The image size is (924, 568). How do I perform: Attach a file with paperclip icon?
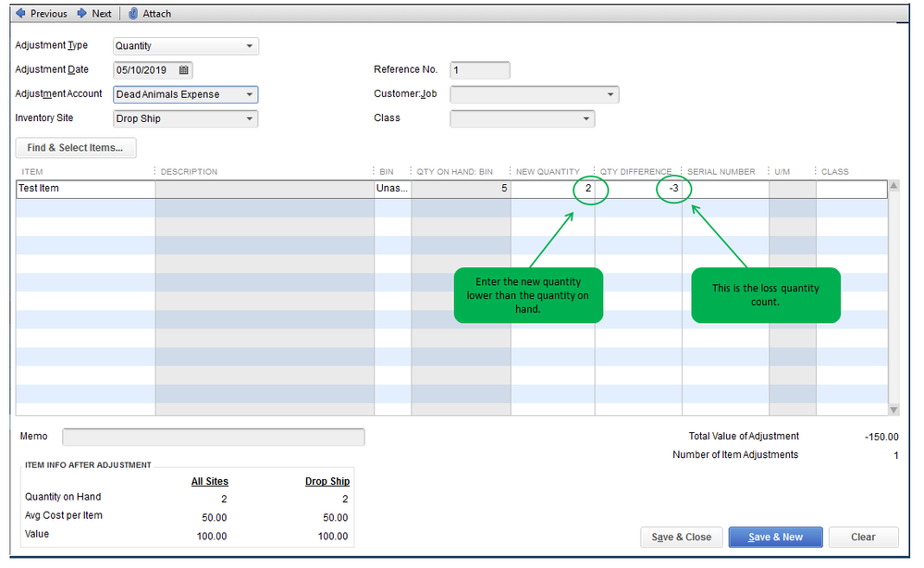(150, 14)
